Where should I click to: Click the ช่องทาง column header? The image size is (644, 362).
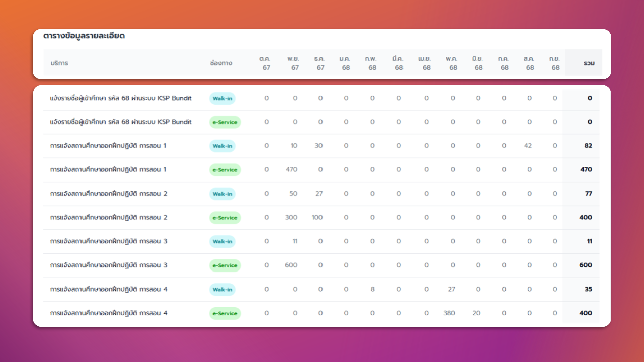coord(221,63)
